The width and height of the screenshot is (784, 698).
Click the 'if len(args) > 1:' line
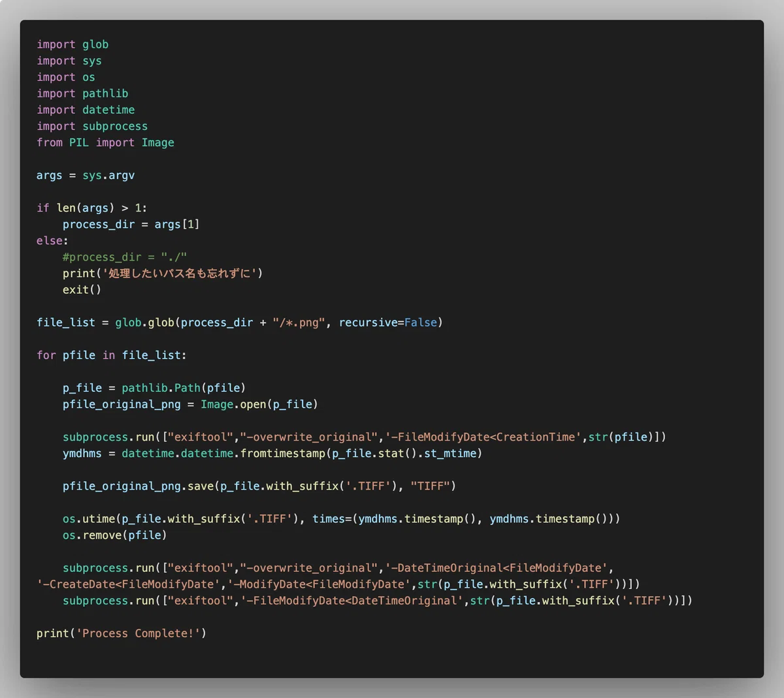click(92, 208)
